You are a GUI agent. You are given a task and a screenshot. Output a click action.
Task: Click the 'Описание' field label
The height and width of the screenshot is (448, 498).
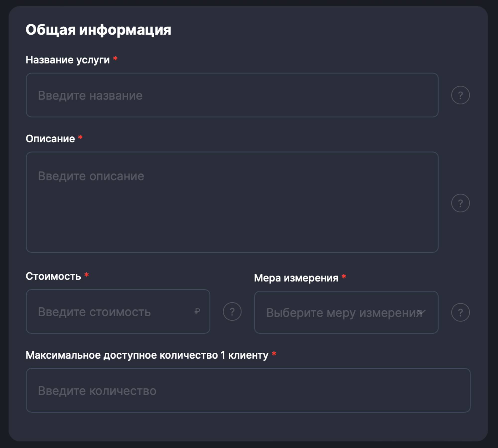tap(50, 139)
